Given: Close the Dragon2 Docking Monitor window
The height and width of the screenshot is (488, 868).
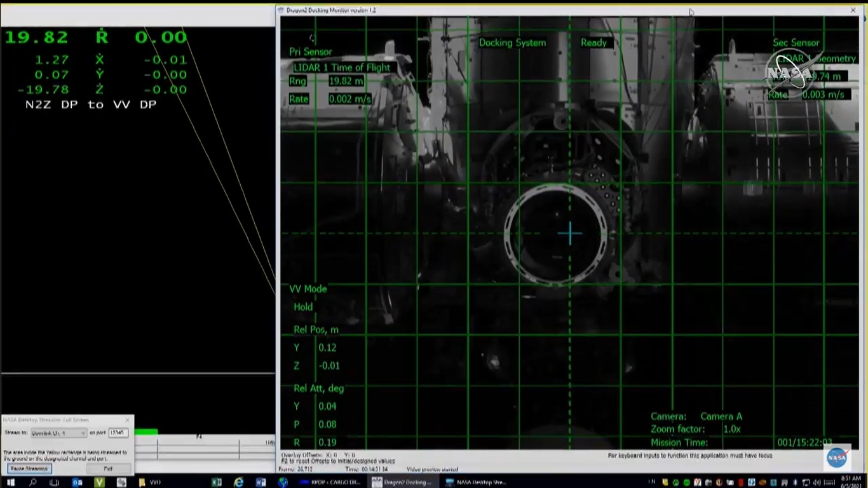Looking at the screenshot, I should coord(853,10).
